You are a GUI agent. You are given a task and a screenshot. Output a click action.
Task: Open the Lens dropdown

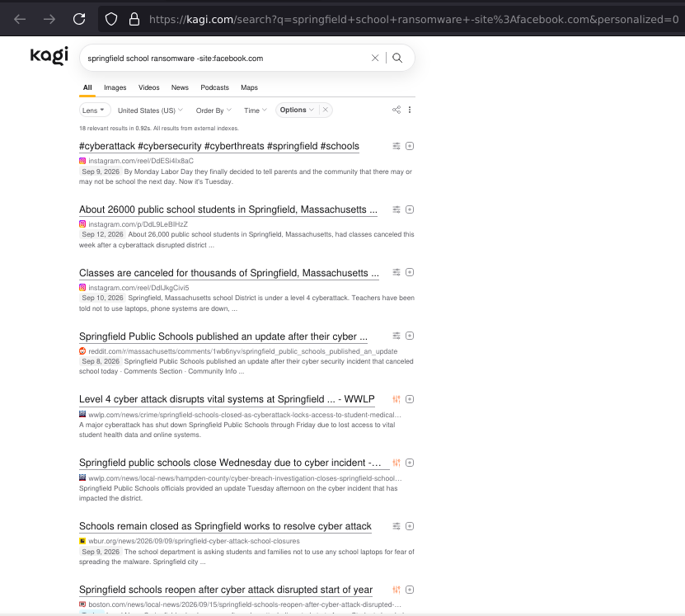(95, 111)
